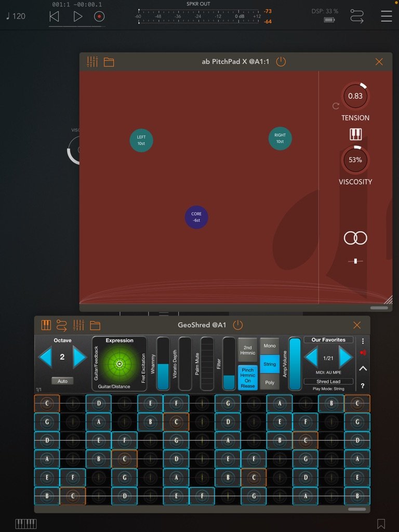Viewport: 399px width, 532px height.
Task: Open the Our Favorites preset bank
Action: click(328, 340)
